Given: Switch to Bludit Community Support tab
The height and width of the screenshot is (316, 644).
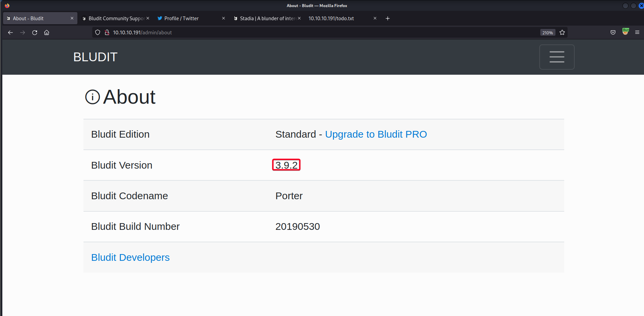Looking at the screenshot, I should (x=116, y=19).
